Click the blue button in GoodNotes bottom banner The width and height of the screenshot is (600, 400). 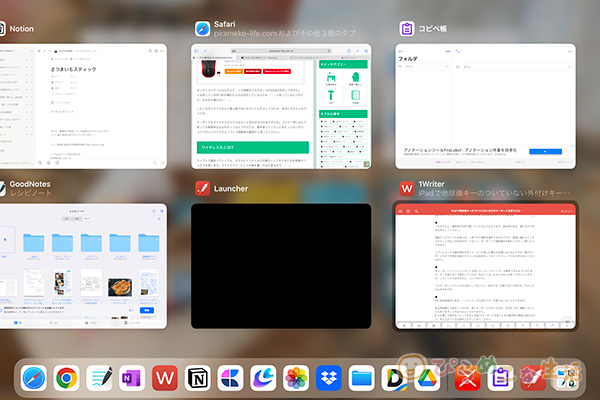[147, 310]
